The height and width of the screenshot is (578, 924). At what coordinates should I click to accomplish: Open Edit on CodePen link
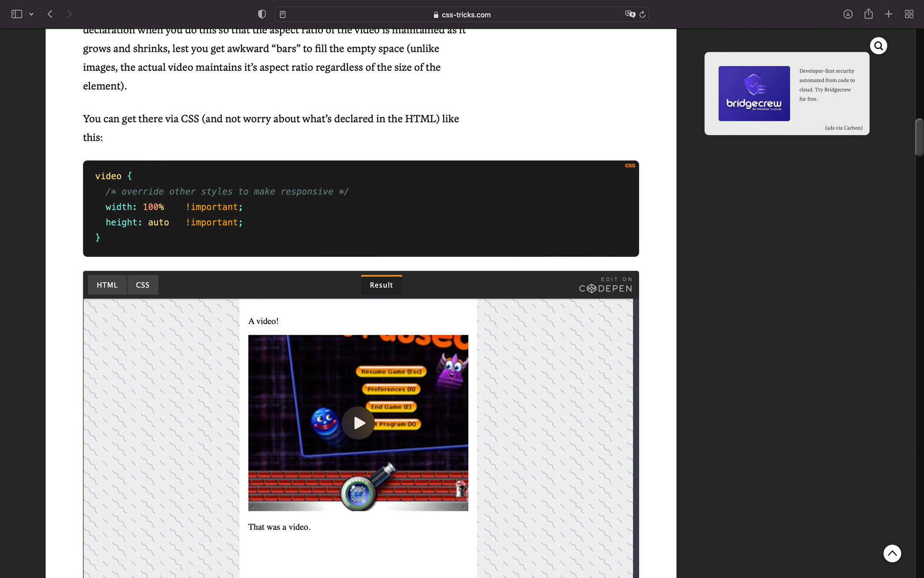[x=605, y=285]
